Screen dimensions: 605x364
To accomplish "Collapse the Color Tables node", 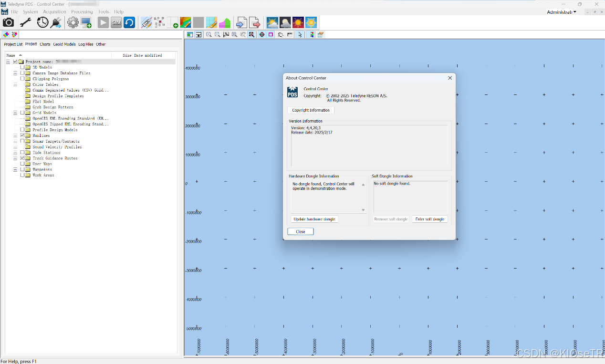I will click(15, 84).
